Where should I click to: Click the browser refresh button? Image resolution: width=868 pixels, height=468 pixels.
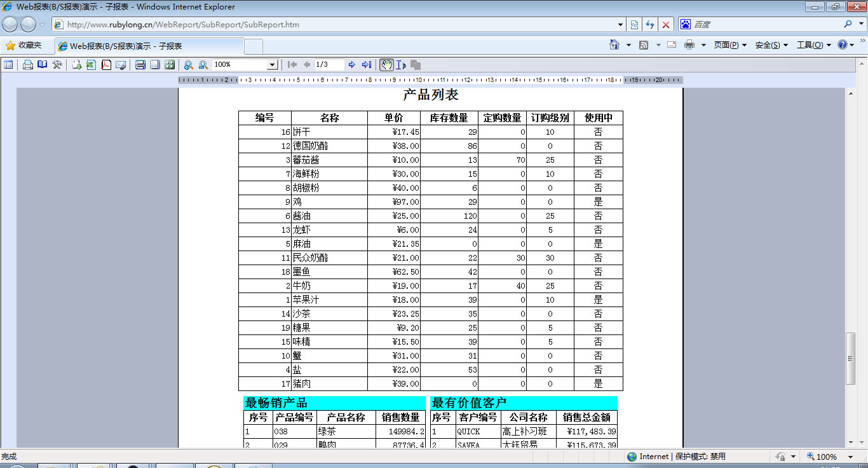point(650,25)
